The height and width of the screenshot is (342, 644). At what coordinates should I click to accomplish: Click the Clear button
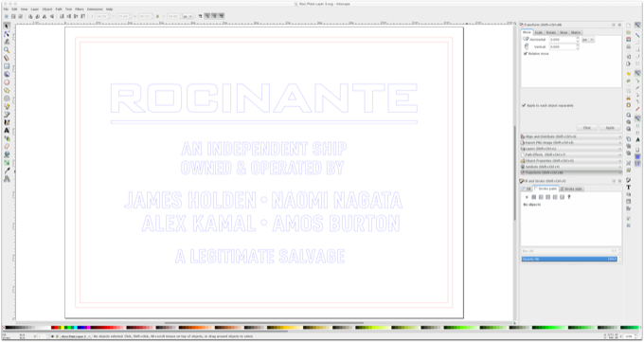[587, 128]
